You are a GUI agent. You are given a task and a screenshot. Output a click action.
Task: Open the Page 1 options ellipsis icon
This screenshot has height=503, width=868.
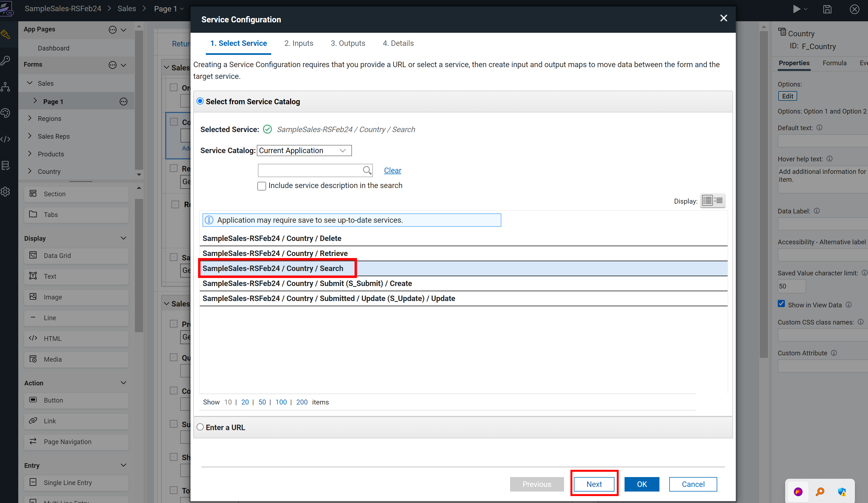tap(123, 102)
